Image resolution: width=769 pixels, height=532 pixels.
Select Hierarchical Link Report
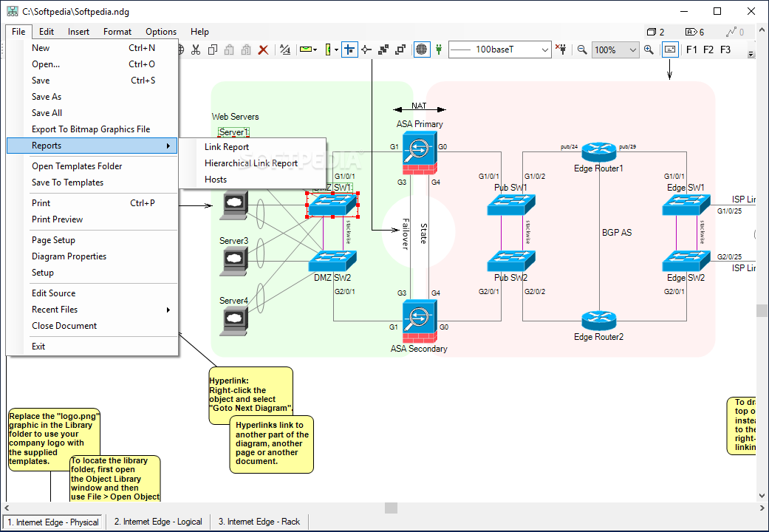[253, 163]
